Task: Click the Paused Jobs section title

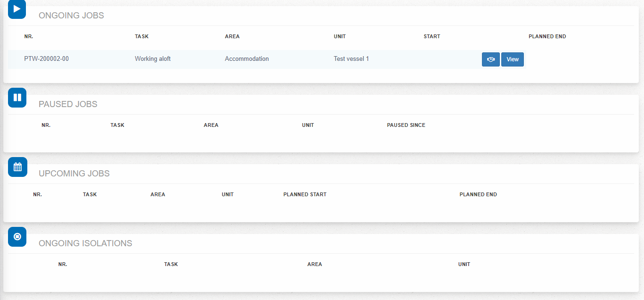Action: point(68,104)
